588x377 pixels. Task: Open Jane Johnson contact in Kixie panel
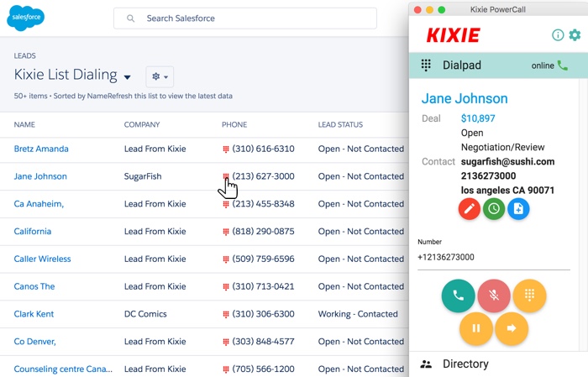465,98
